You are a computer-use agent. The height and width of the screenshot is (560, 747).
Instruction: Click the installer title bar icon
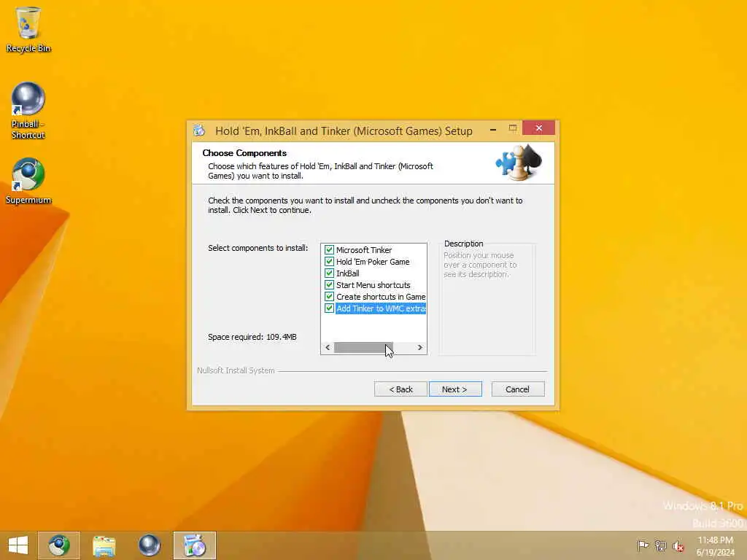pos(200,131)
